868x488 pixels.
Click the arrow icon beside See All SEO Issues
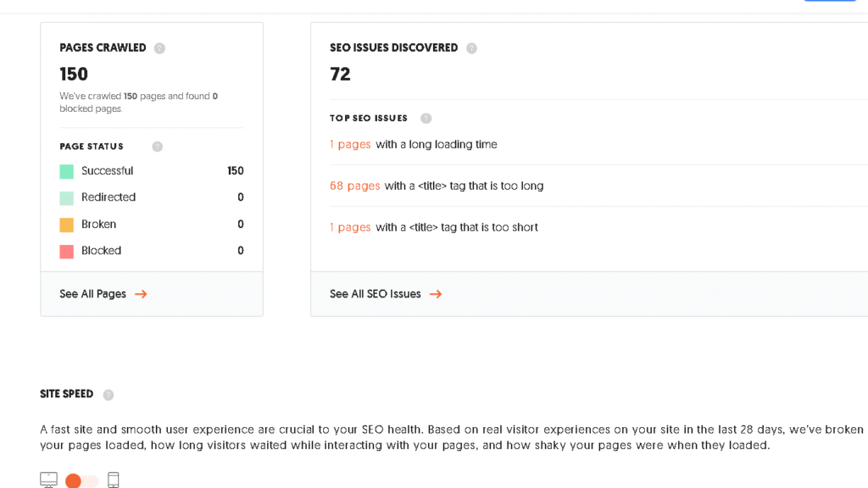point(435,294)
